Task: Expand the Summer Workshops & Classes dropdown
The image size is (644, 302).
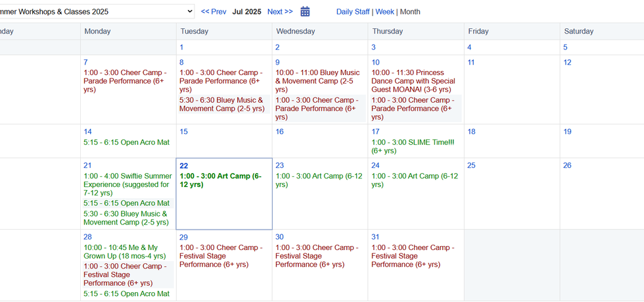Action: (189, 11)
